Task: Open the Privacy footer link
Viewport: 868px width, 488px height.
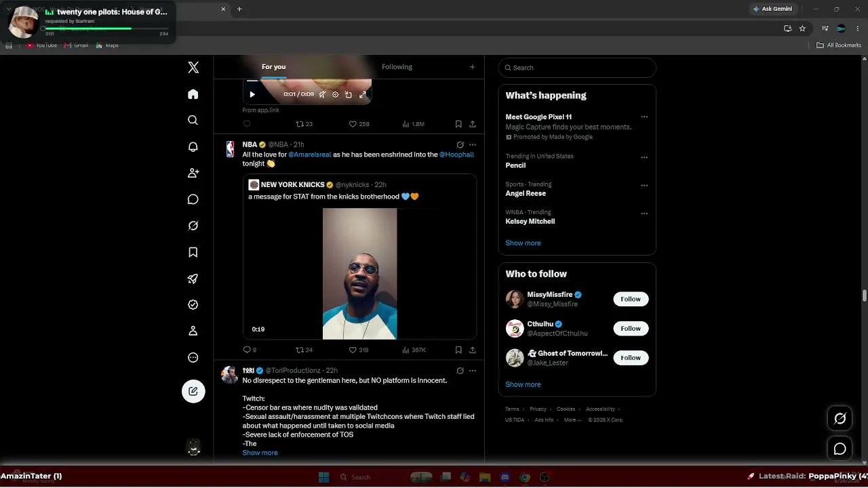Action: point(538,409)
